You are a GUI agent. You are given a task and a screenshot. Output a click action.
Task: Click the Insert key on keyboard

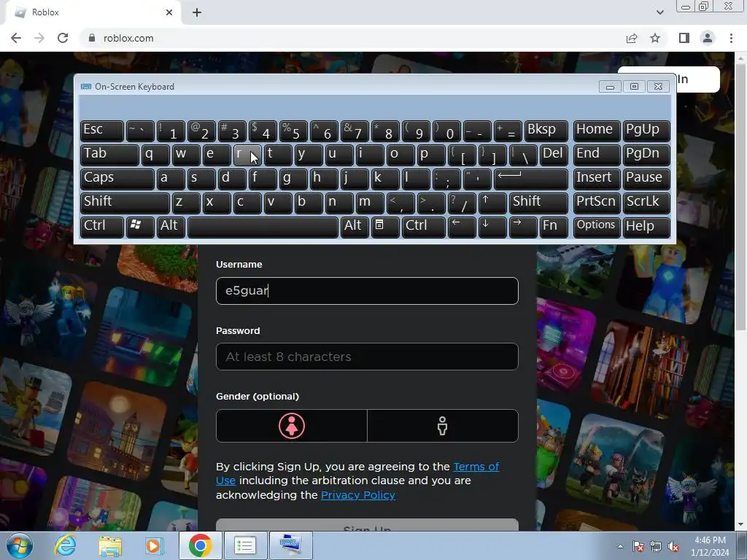[x=597, y=179]
